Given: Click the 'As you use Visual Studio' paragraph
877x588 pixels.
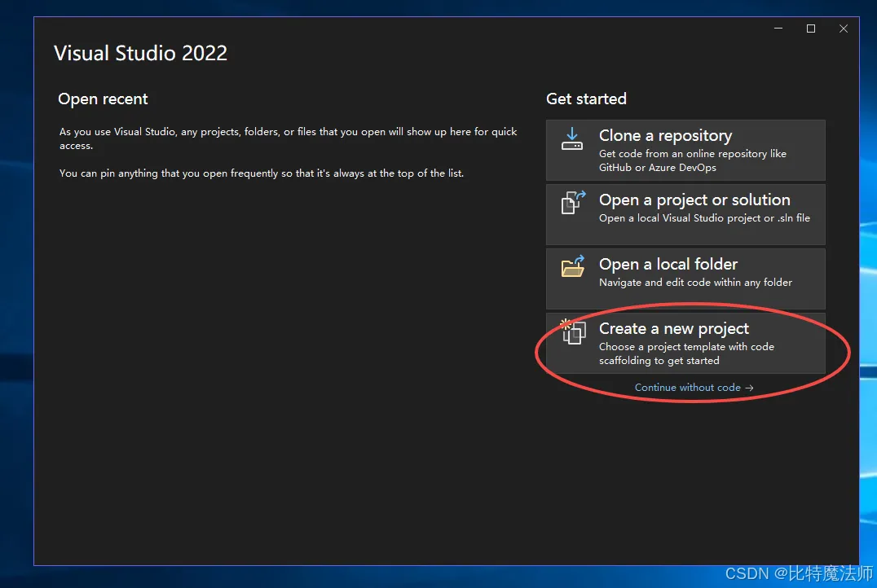Looking at the screenshot, I should coord(288,138).
